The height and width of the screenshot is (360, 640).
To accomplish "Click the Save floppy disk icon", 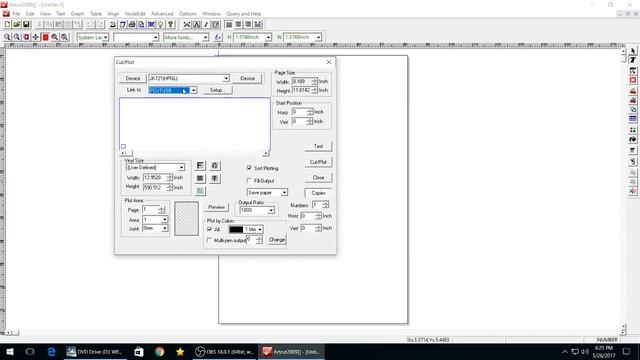I will (26, 24).
